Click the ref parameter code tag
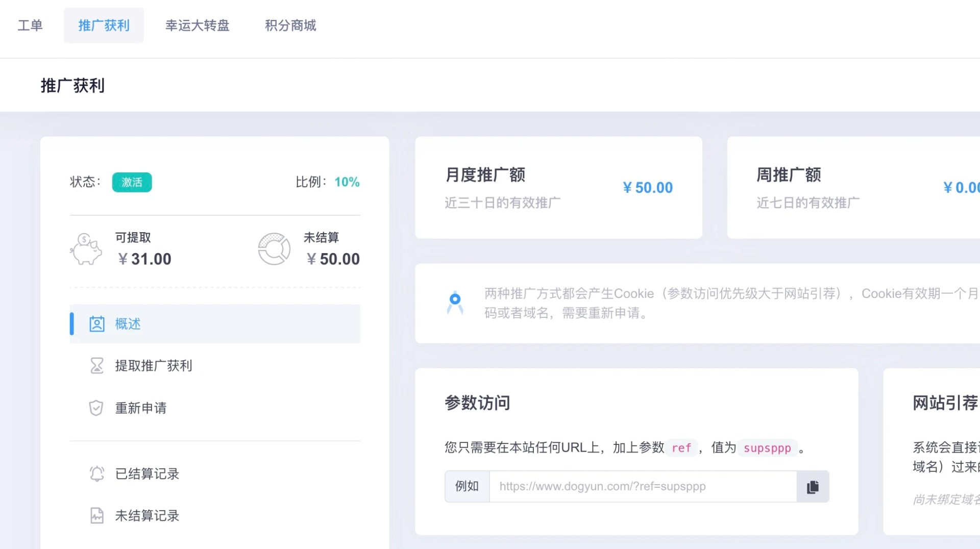The image size is (980, 549). 681,448
